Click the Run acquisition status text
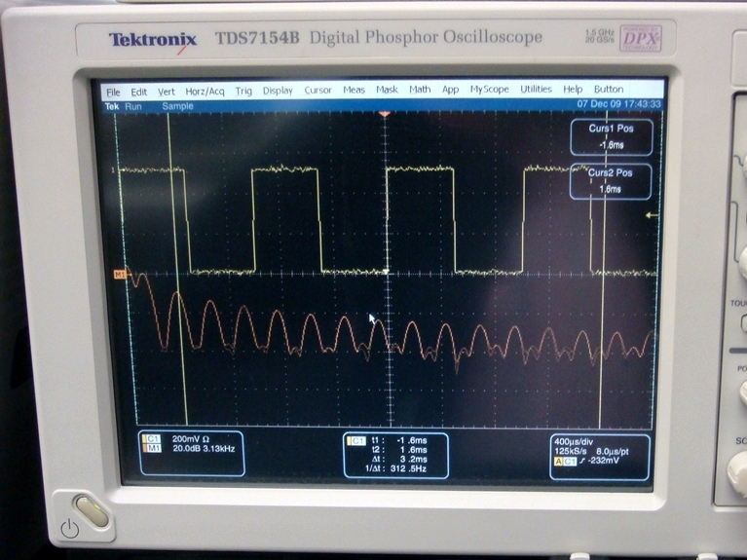 (133, 107)
